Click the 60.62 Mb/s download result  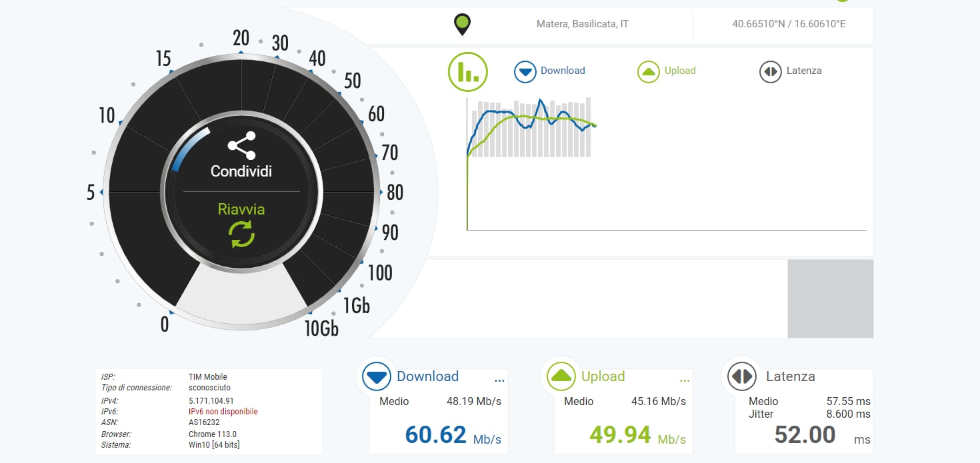click(x=436, y=435)
